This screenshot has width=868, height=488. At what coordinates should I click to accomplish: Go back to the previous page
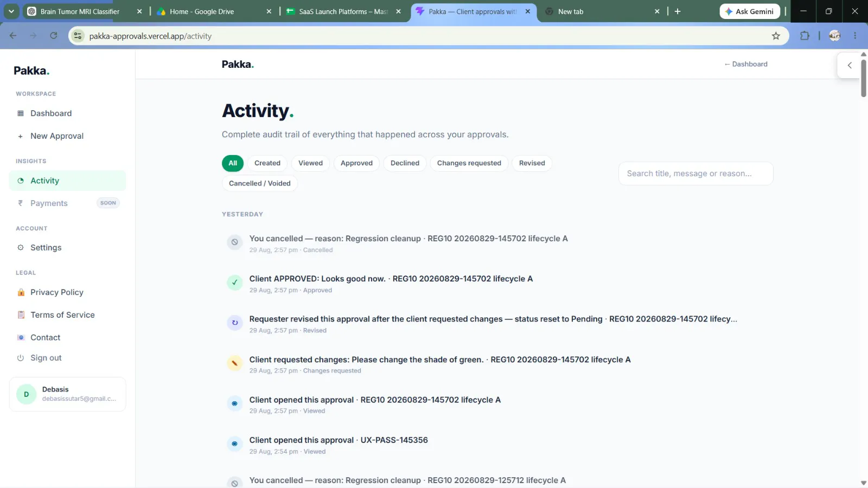tap(13, 36)
